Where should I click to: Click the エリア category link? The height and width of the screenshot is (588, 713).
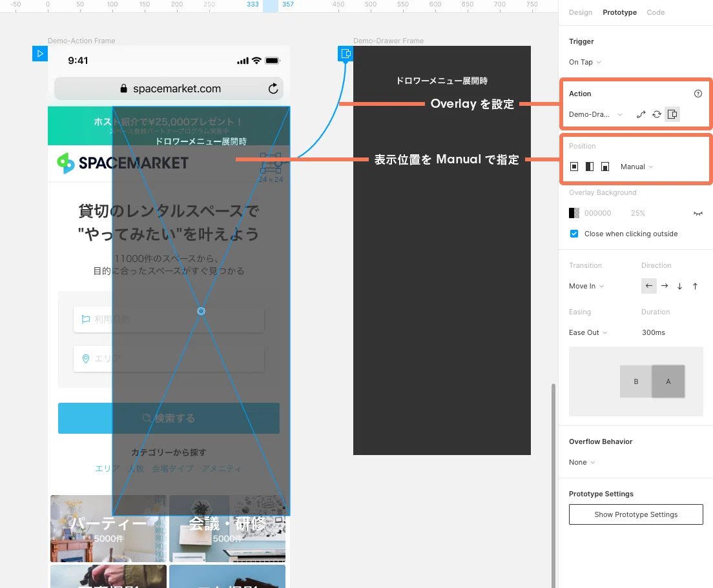coord(107,469)
